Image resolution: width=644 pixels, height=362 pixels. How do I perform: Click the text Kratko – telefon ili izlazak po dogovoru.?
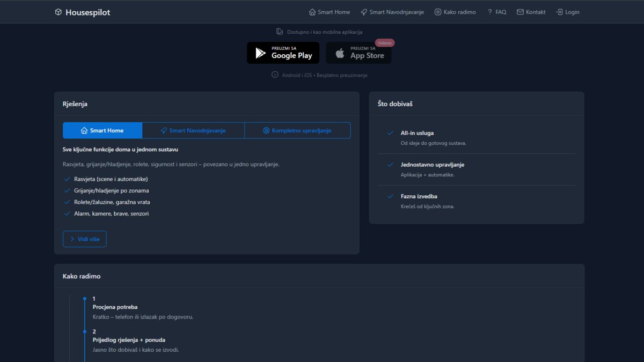tap(143, 317)
